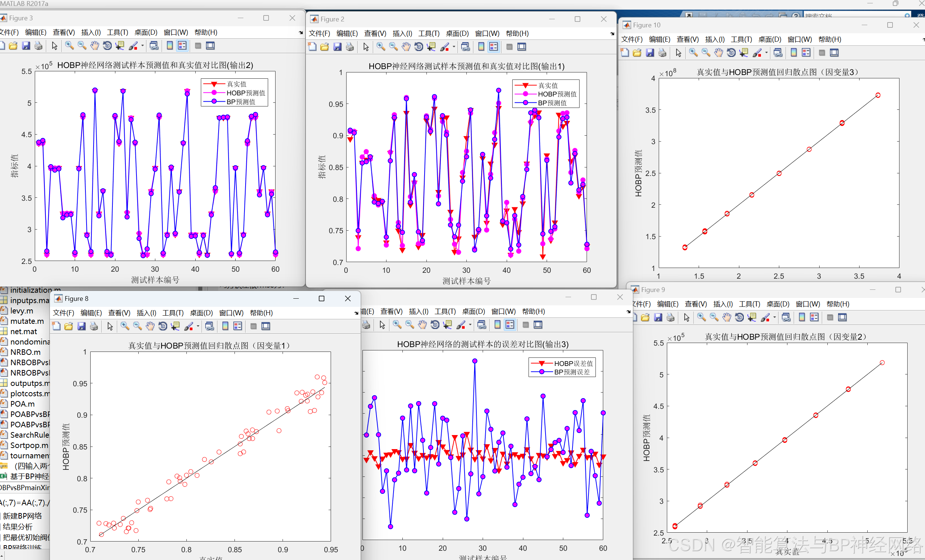
Task: Click red 真实值 line sample in Figure 2 legend
Action: (x=525, y=85)
